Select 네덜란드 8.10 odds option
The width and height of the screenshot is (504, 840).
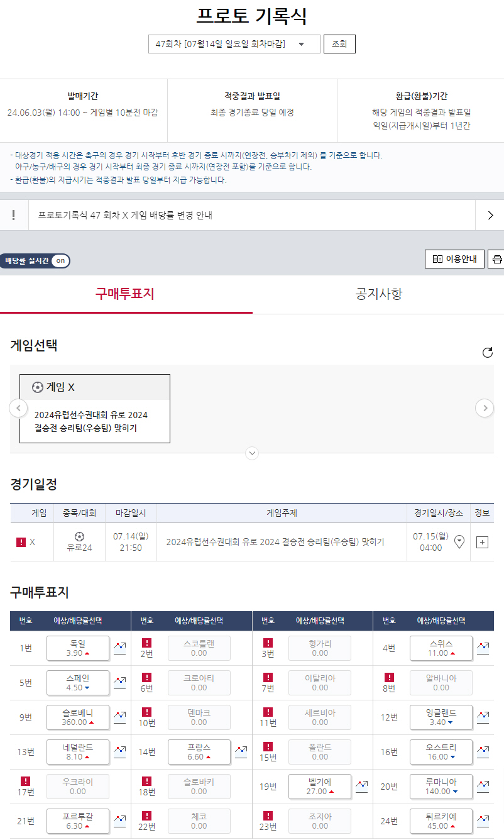point(78,751)
